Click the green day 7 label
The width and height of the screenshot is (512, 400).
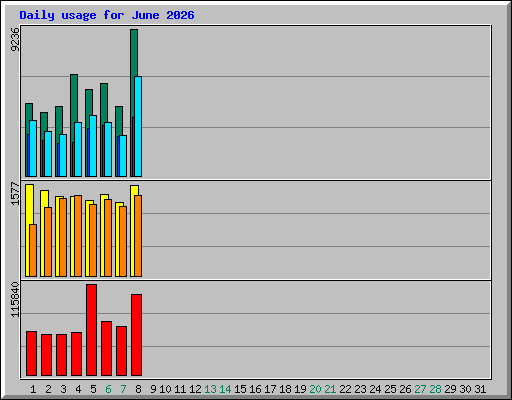123,389
